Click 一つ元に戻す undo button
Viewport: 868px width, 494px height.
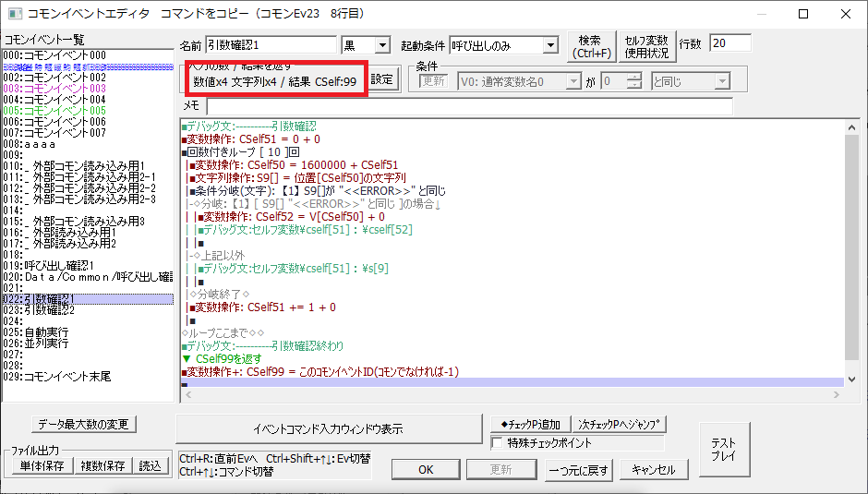point(578,470)
